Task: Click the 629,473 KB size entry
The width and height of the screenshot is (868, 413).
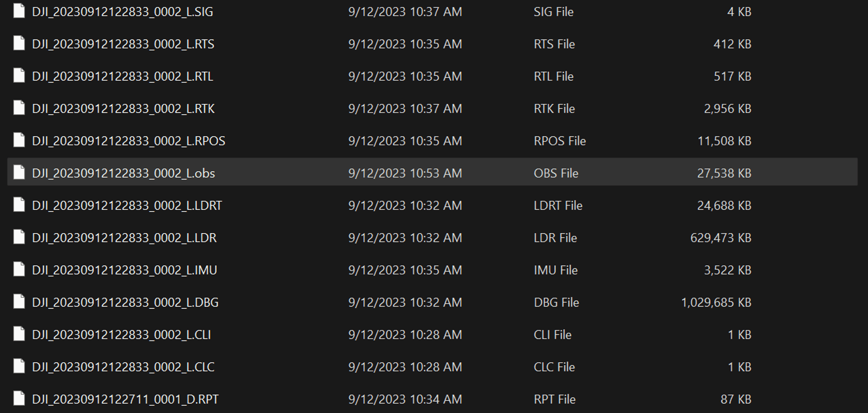Action: tap(720, 238)
